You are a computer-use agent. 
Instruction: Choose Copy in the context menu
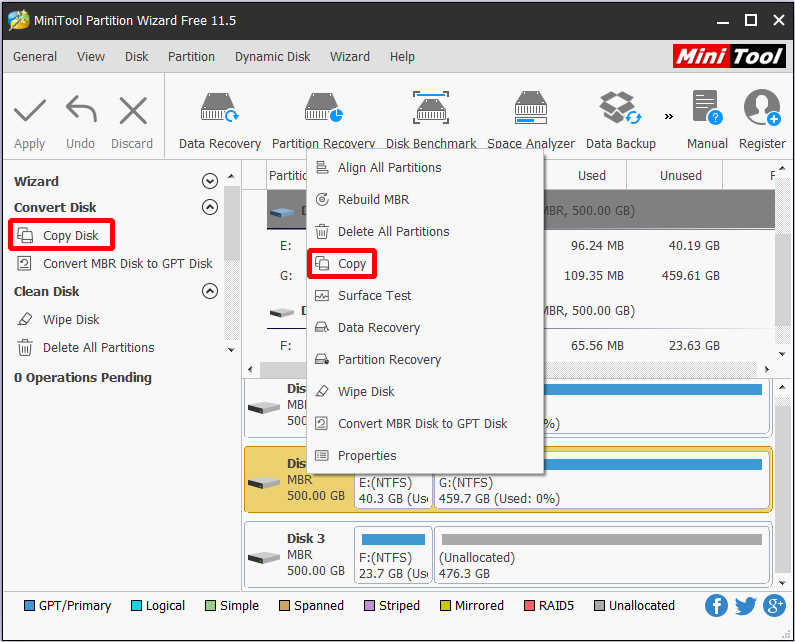(425, 264)
